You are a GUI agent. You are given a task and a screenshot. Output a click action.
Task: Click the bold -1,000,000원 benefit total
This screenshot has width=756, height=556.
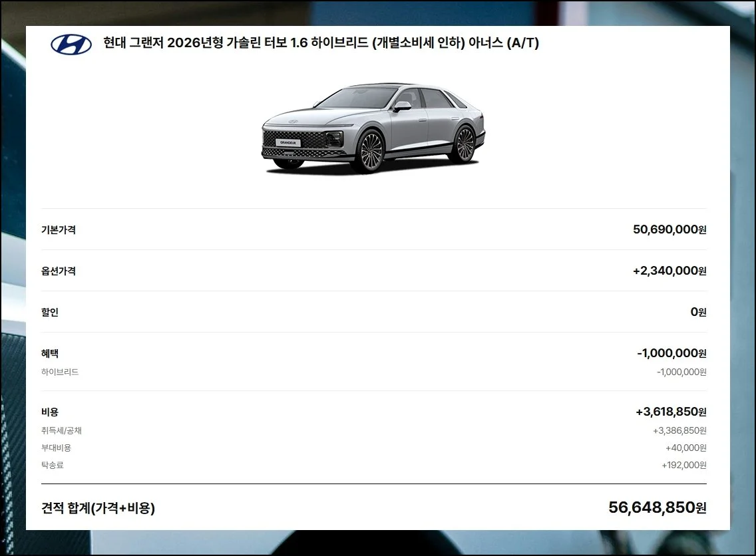tap(671, 354)
